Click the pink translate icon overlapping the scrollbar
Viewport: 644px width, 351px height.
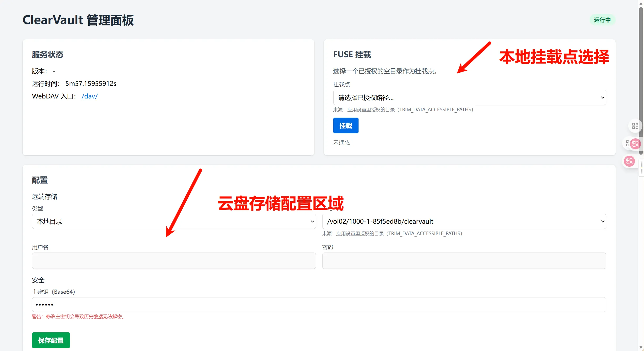click(x=635, y=144)
